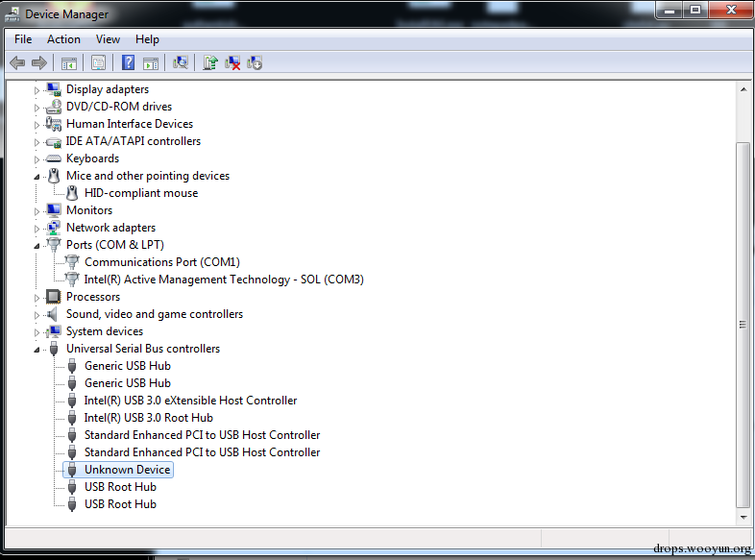The height and width of the screenshot is (560, 755).
Task: Click Scan for hardware changes icon
Action: point(181,62)
